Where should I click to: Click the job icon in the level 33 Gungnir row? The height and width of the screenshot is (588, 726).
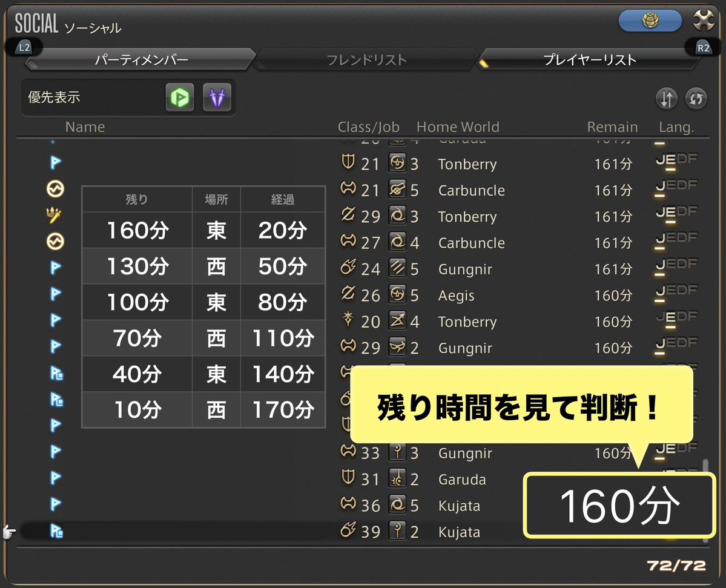[x=397, y=452]
